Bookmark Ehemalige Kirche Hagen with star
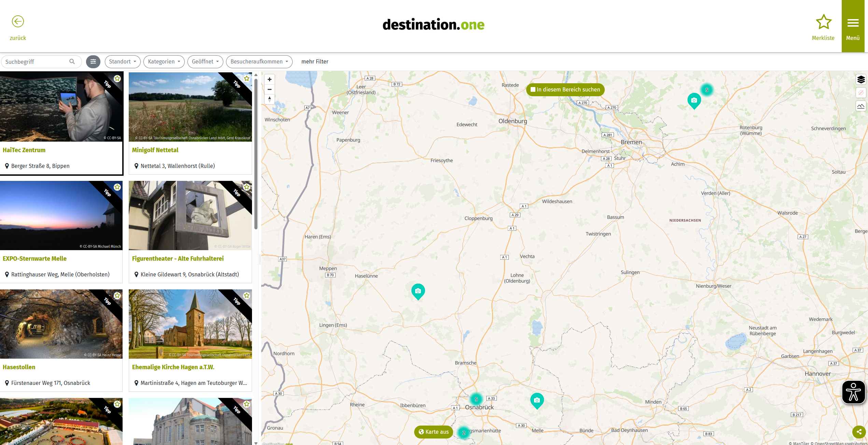The image size is (868, 445). 247,296
